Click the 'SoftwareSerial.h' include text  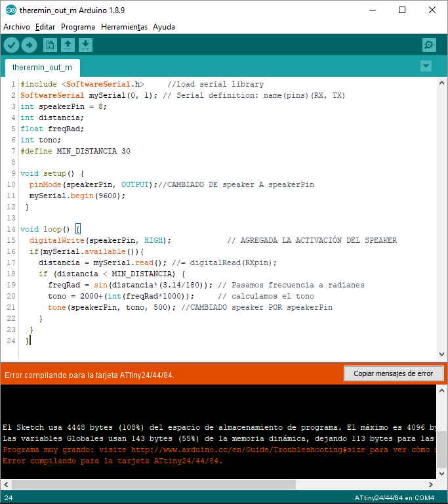pos(103,84)
